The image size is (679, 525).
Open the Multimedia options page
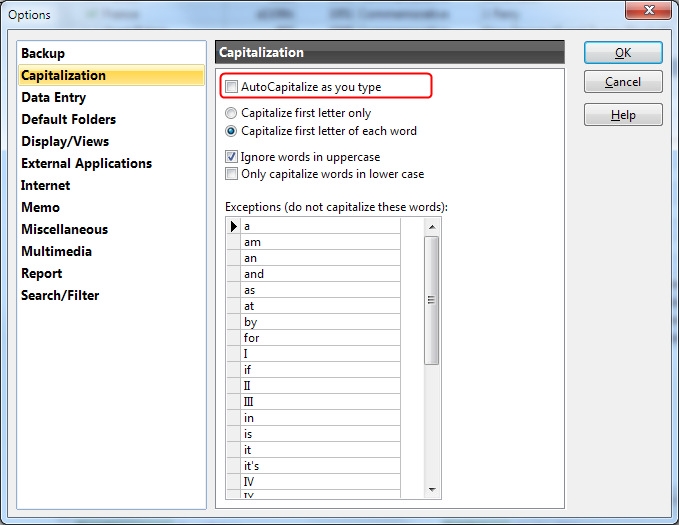56,251
